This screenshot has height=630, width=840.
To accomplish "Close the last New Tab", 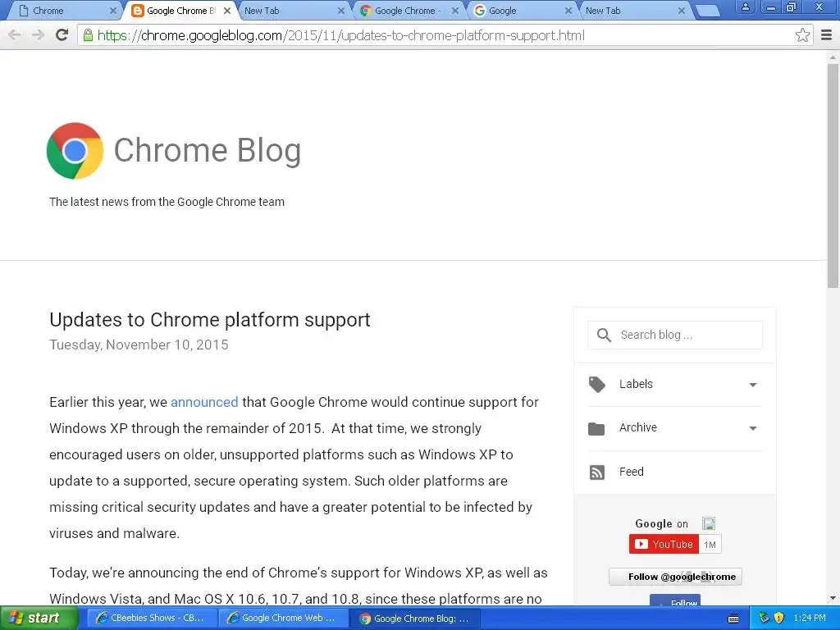I will pos(682,11).
